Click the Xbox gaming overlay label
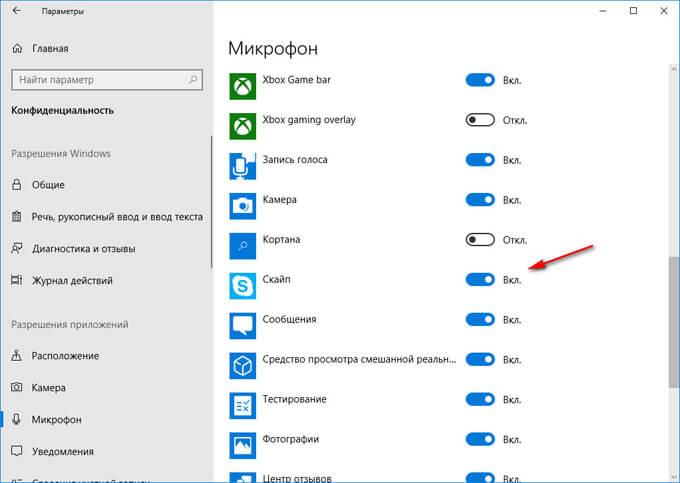Screen dimensions: 680x483 point(309,120)
